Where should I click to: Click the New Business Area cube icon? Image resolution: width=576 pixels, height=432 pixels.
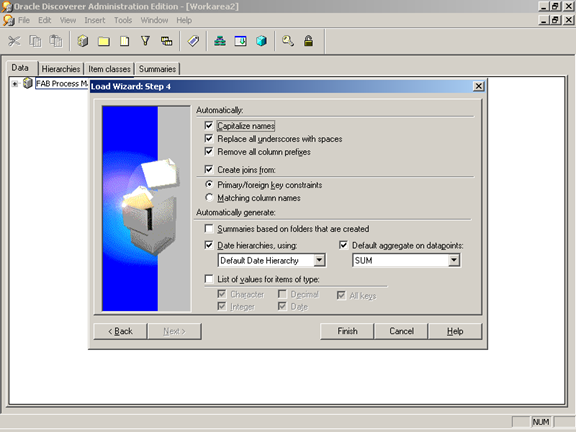[83, 41]
